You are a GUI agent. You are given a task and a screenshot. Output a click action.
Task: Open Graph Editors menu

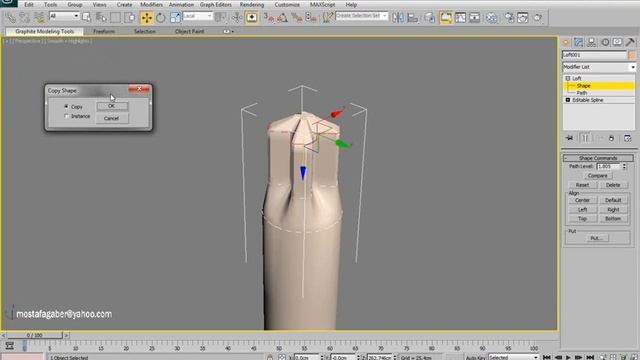tap(216, 4)
